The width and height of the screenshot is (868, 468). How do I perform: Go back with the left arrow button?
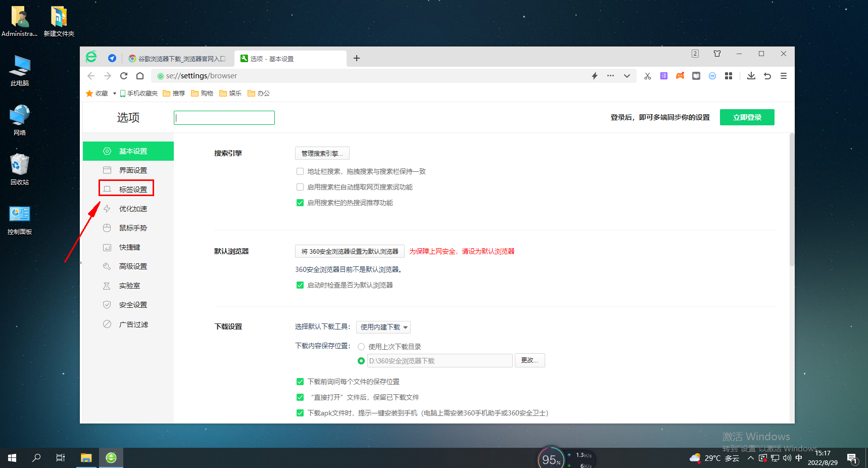pyautogui.click(x=91, y=76)
